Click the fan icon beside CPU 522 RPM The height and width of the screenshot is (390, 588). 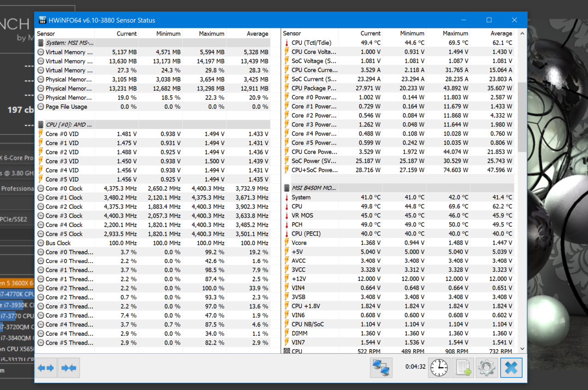287,351
